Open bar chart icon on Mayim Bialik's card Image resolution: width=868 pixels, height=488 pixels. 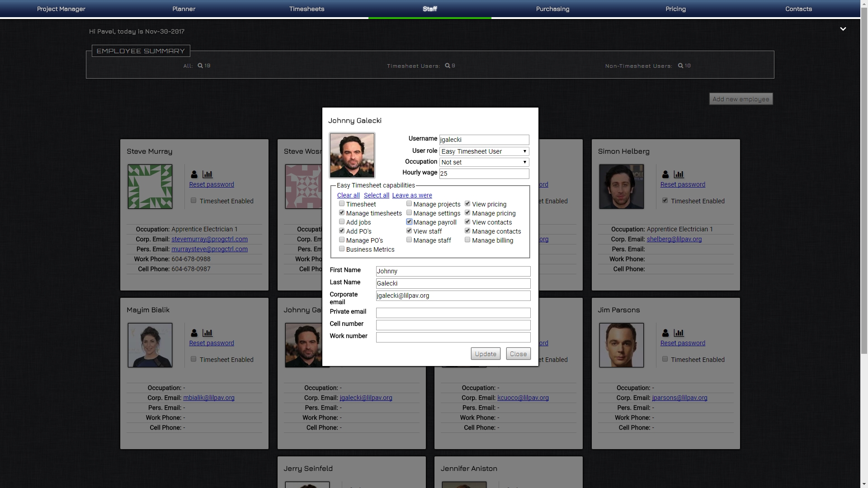point(208,333)
